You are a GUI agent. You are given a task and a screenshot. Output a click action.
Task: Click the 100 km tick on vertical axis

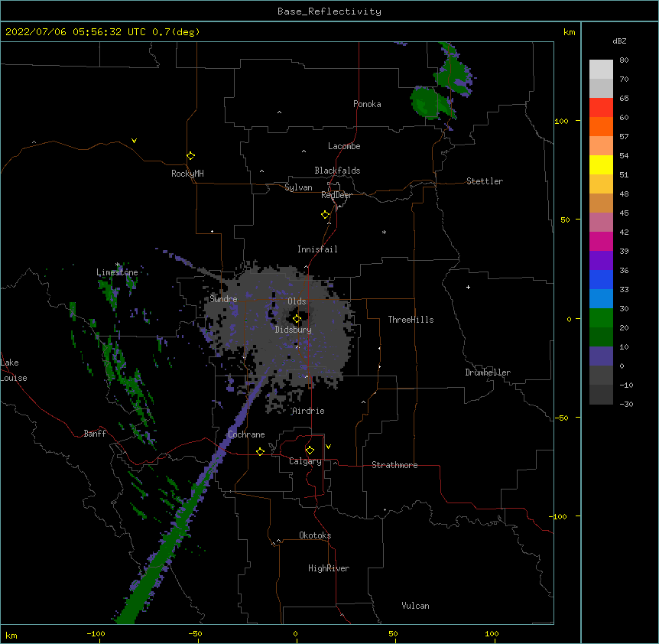click(561, 121)
